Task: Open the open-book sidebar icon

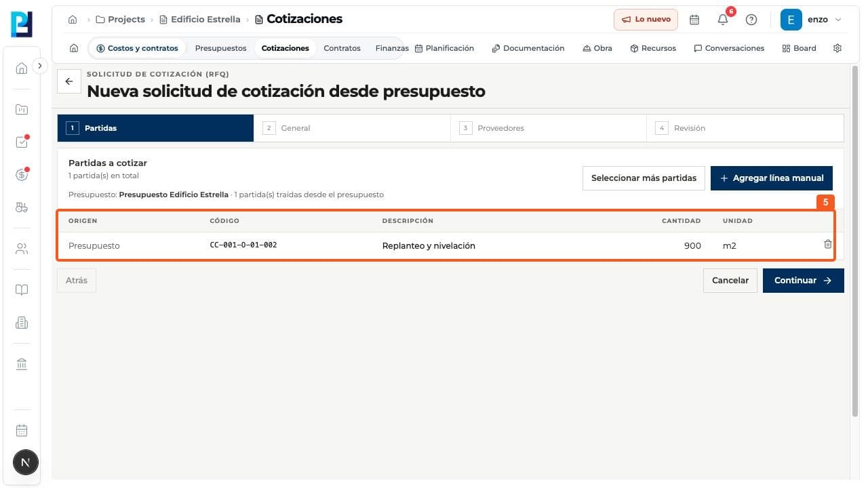Action: tap(22, 290)
